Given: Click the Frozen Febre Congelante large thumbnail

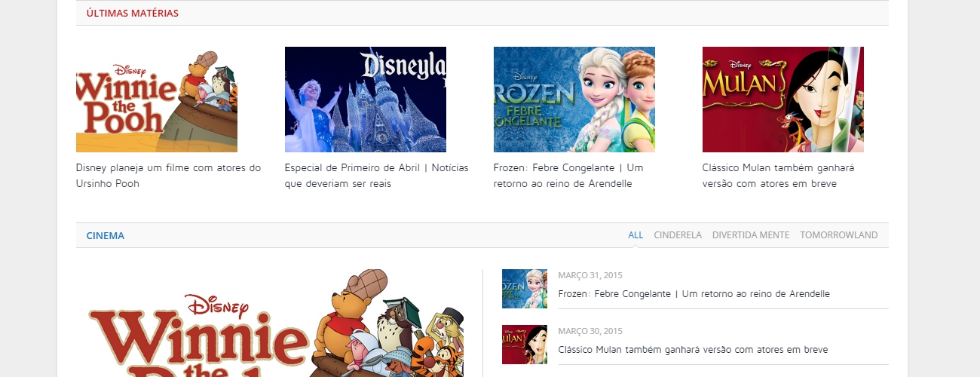Looking at the screenshot, I should tap(574, 100).
